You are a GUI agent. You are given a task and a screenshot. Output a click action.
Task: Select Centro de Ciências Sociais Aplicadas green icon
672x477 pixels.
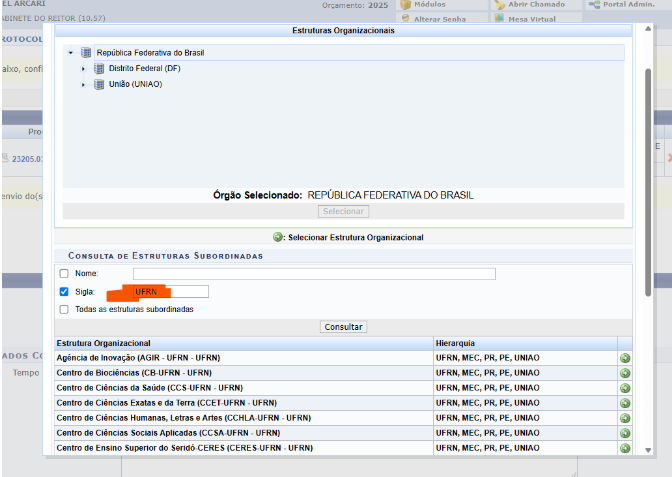click(625, 433)
